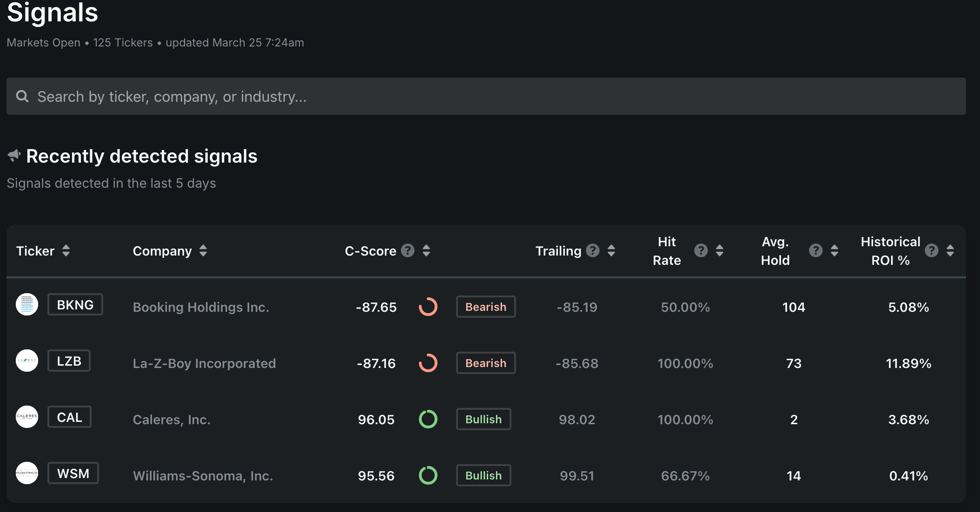Select Caleres, Inc. company name
This screenshot has width=980, height=512.
172,420
